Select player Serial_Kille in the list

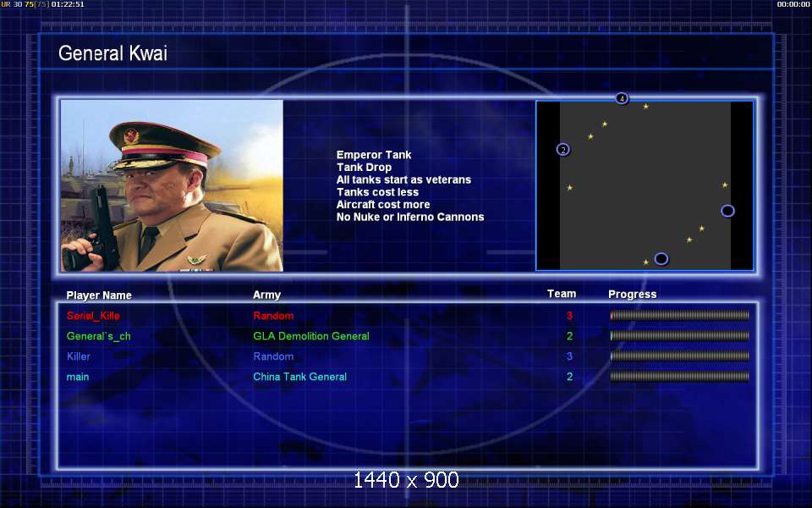[x=93, y=316]
